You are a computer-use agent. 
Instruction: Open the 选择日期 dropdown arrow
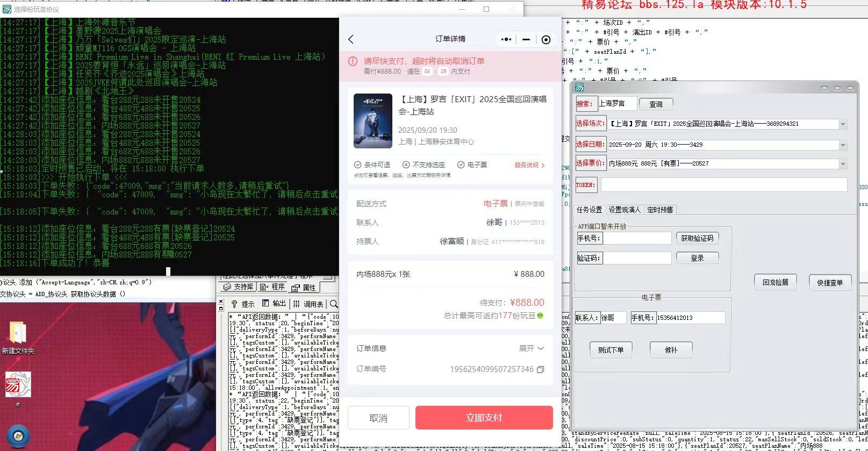[843, 145]
